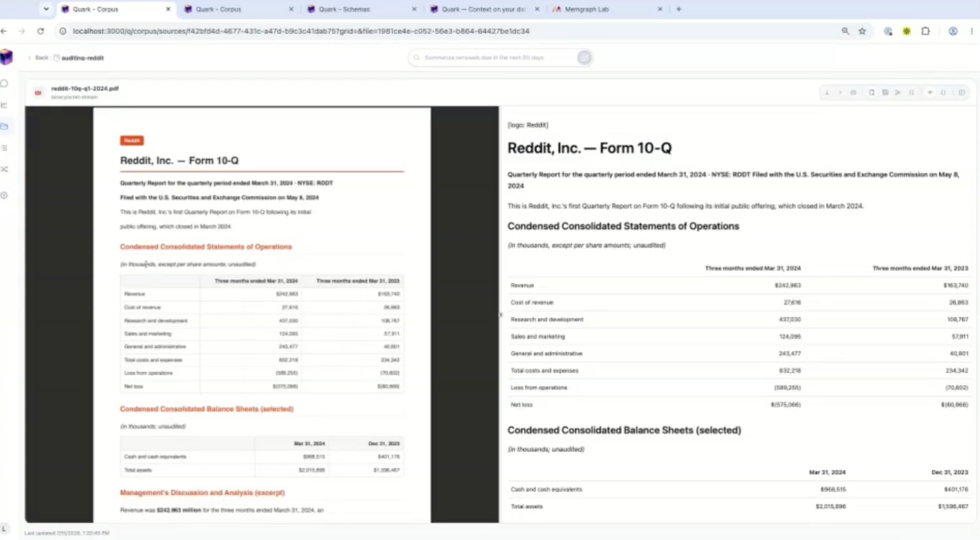Open the circle icon in left sidebar
The width and height of the screenshot is (980, 540).
tap(4, 83)
